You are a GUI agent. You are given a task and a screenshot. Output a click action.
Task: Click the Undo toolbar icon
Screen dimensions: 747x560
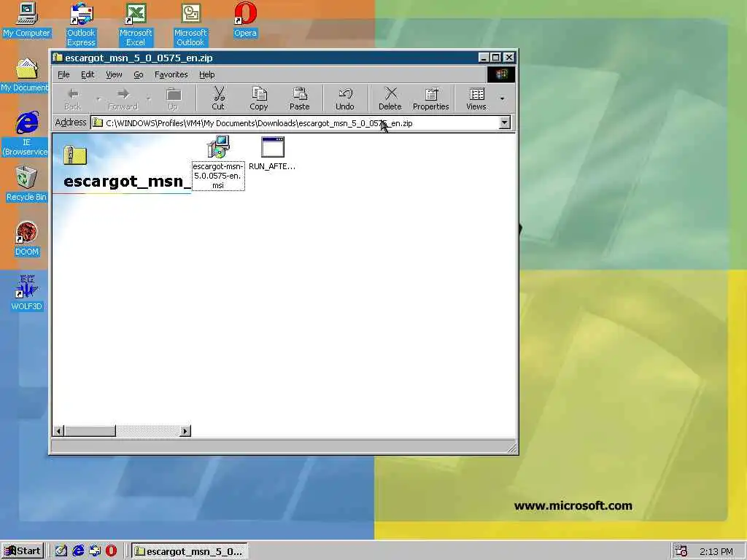coord(345,98)
